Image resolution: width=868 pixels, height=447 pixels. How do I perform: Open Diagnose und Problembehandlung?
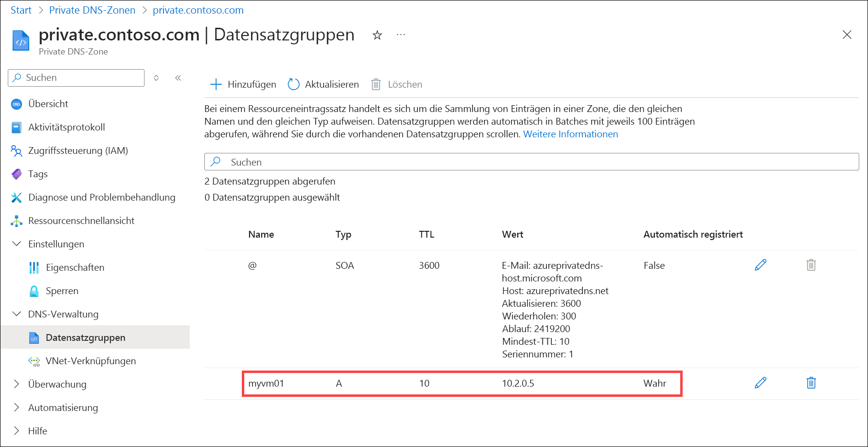(x=102, y=197)
